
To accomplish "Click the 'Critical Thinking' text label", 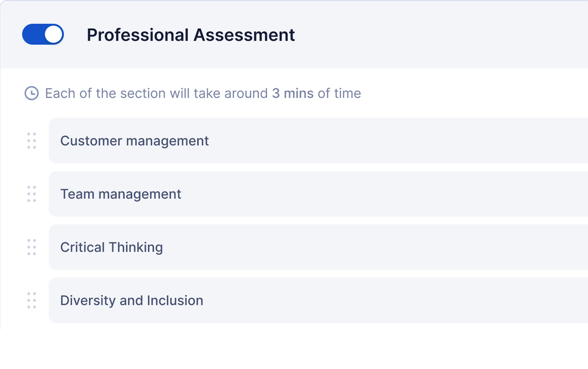I will 112,248.
